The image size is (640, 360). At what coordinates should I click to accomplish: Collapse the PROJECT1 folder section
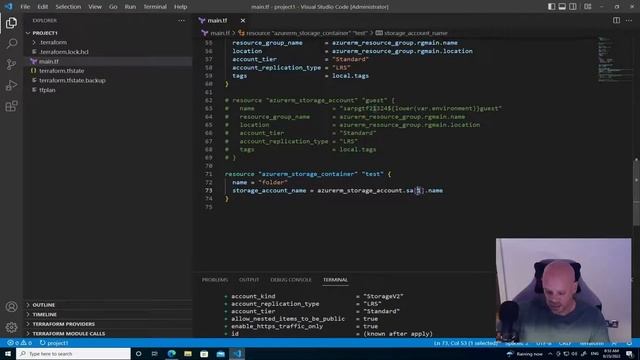[107, 33]
